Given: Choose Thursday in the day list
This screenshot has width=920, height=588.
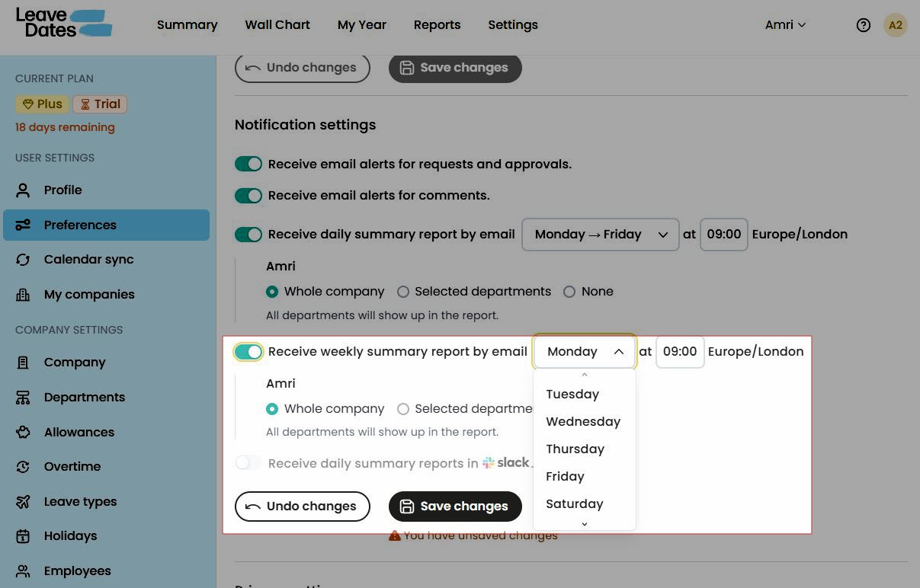Looking at the screenshot, I should pos(585,449).
